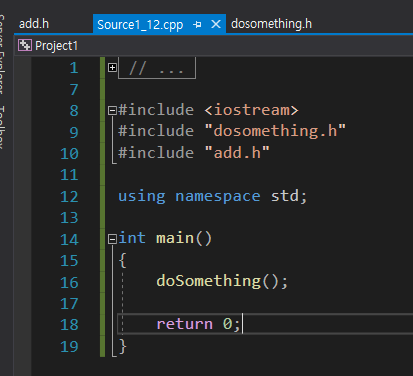Click the <iostream> include text
The width and height of the screenshot is (413, 376).
coord(251,110)
